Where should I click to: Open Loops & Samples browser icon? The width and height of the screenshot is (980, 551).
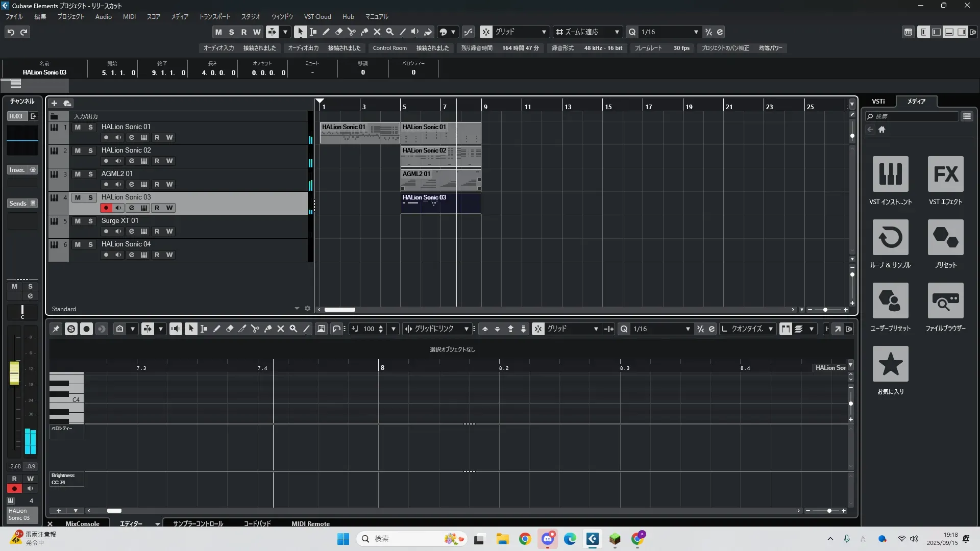890,237
